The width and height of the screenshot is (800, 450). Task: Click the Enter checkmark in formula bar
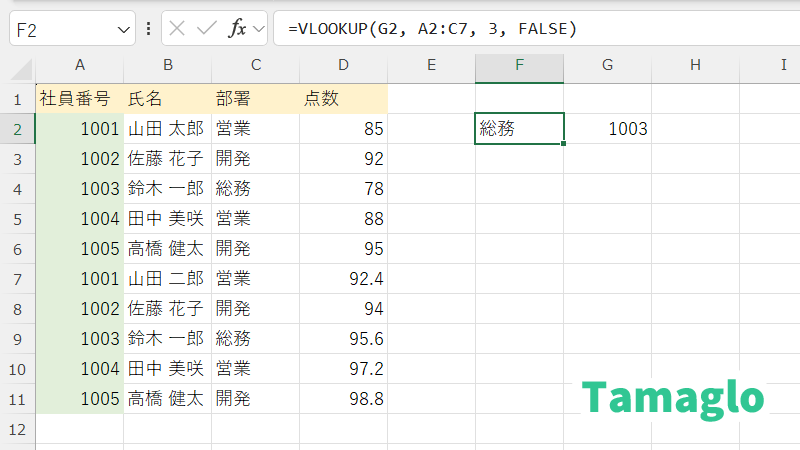207,29
